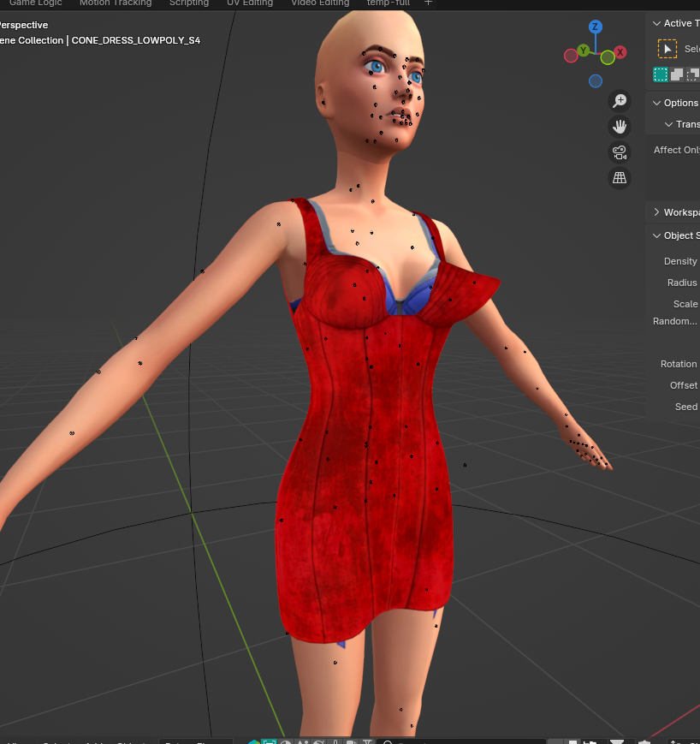Viewport: 700px width, 744px height.
Task: Switch to the Motion Tracking workspace tab
Action: [x=116, y=3]
